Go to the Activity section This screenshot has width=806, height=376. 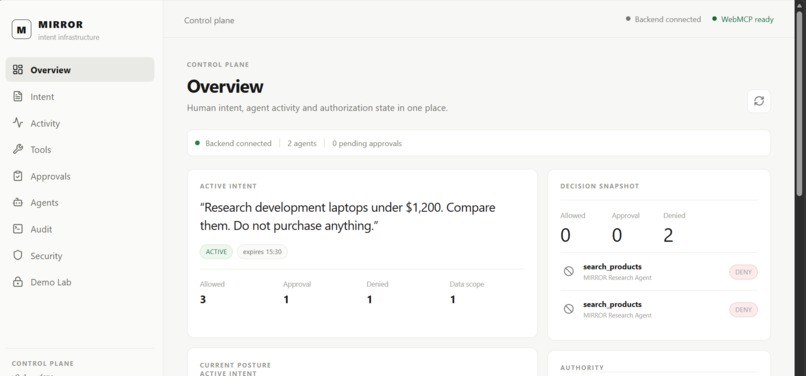(x=80, y=123)
